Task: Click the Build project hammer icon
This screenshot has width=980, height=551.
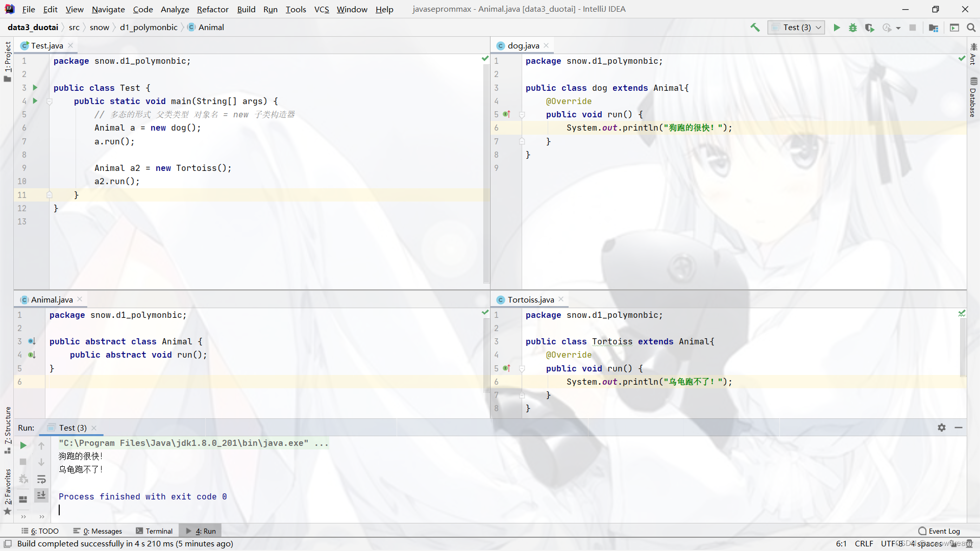Action: pyautogui.click(x=755, y=28)
